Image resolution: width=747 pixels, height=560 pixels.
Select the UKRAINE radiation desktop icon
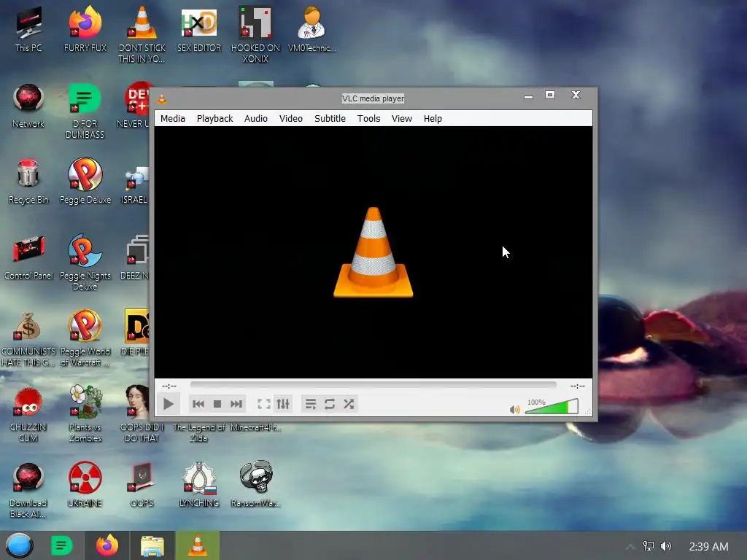[x=85, y=484]
